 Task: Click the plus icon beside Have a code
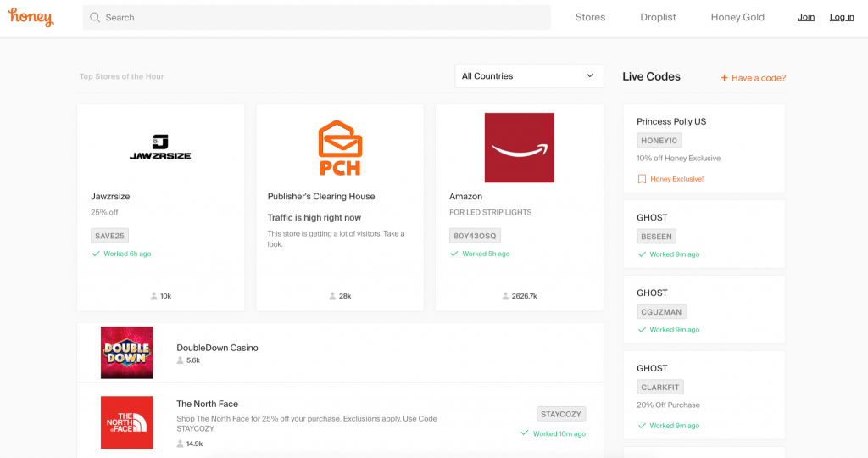(724, 78)
